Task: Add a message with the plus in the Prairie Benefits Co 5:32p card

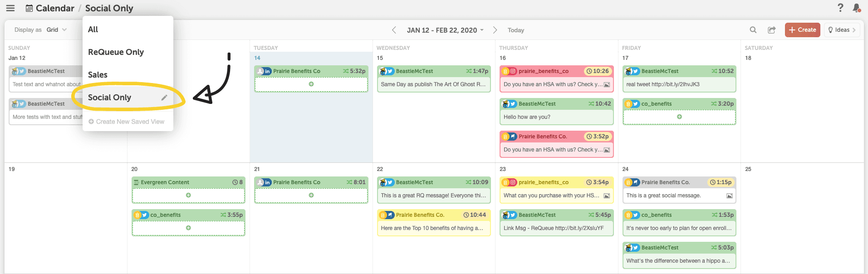Action: (311, 84)
